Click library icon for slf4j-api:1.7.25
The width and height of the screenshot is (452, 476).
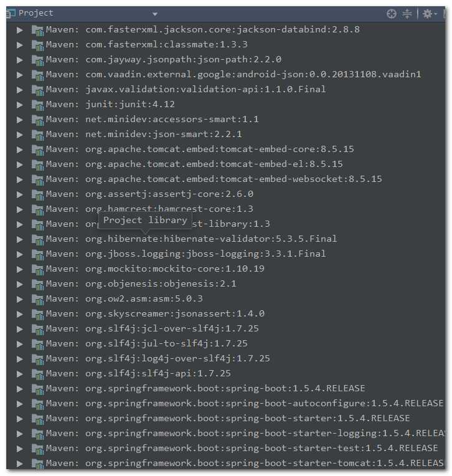pyautogui.click(x=37, y=374)
